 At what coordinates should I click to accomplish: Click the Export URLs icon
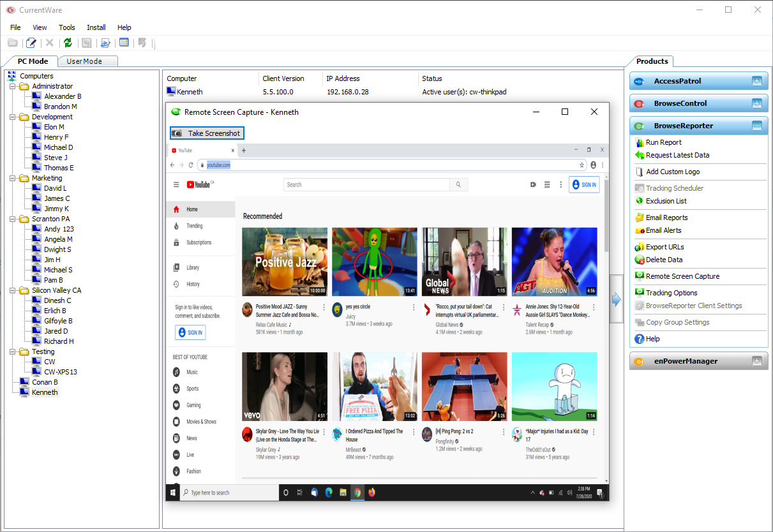coord(640,247)
